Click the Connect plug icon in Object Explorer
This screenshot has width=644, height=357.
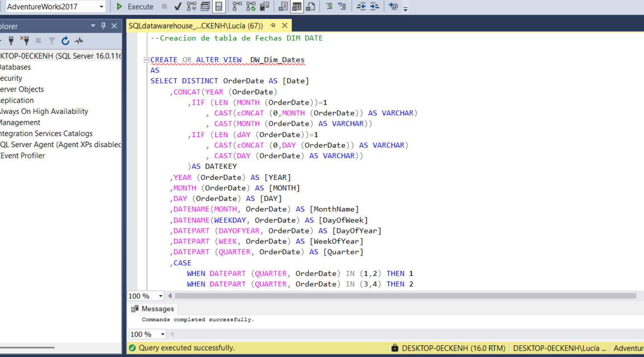(11, 41)
